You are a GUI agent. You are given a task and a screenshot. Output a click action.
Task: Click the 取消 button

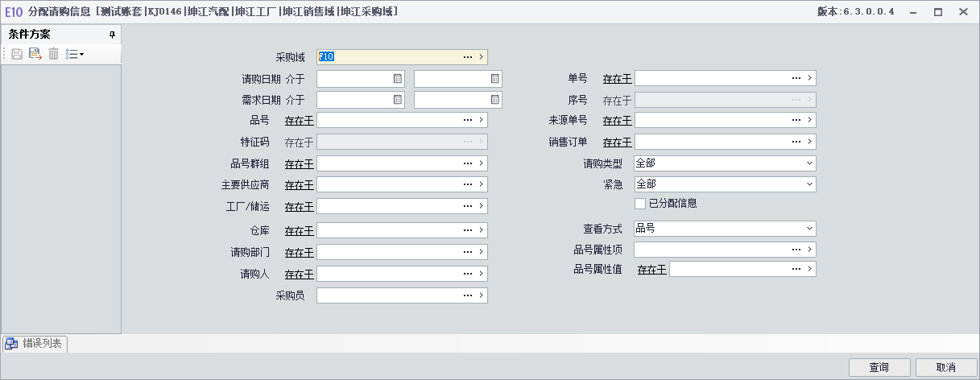click(x=945, y=367)
